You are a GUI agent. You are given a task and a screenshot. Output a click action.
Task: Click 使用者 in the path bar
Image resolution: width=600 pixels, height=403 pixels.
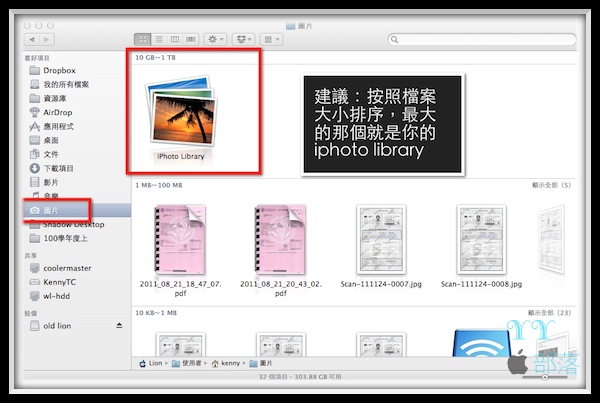186,363
